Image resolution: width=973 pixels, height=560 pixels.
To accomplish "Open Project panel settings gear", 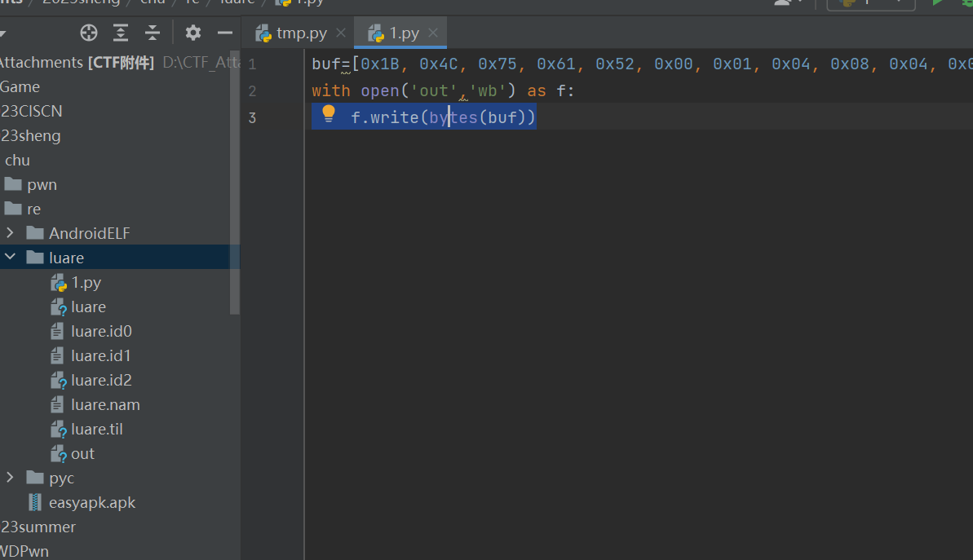I will coord(193,33).
